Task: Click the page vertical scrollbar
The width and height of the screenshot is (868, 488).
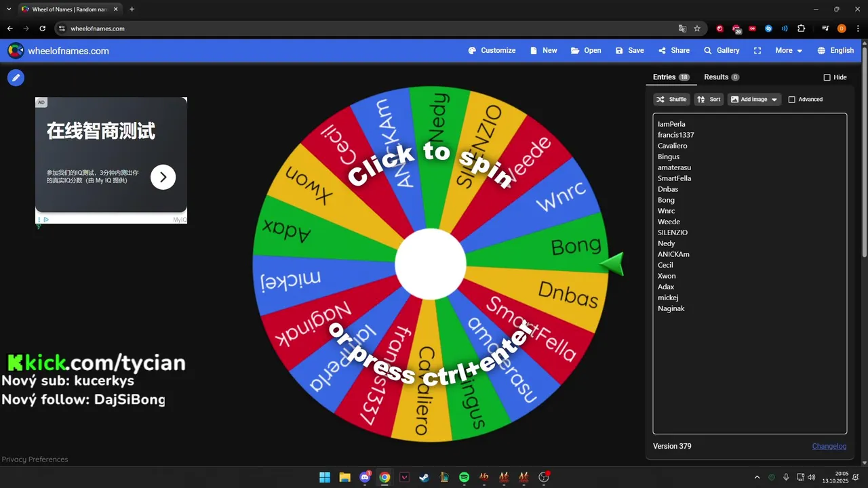Action: pyautogui.click(x=864, y=152)
